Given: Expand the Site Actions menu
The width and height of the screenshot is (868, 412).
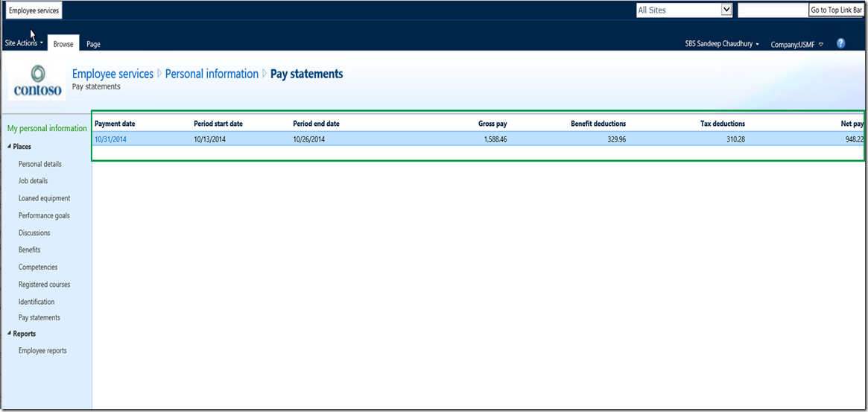Looking at the screenshot, I should (x=24, y=43).
